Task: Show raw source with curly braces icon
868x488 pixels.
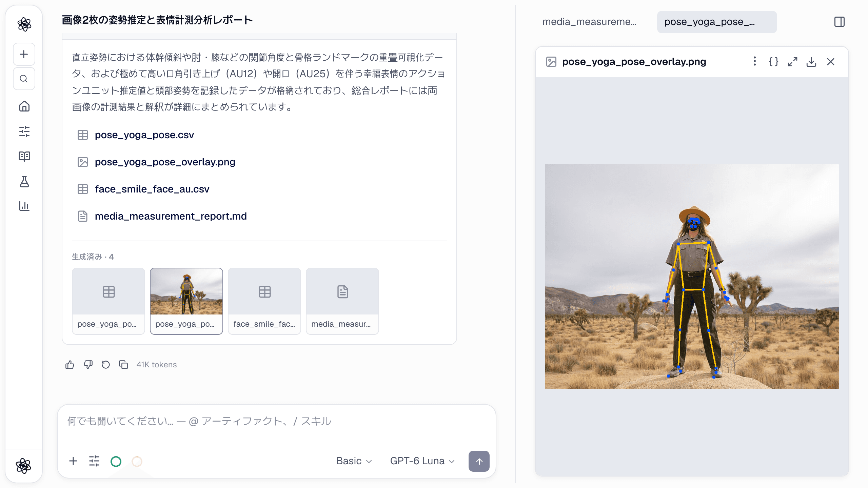Action: (x=774, y=62)
